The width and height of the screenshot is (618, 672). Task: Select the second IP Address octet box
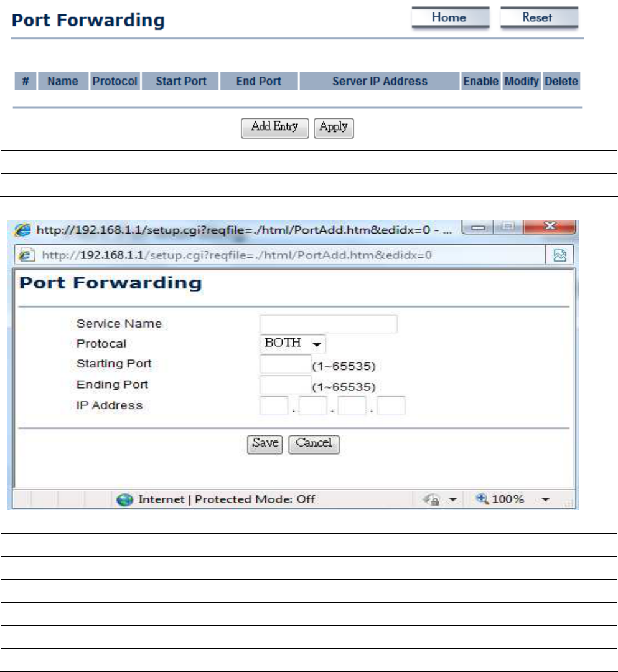(x=312, y=406)
